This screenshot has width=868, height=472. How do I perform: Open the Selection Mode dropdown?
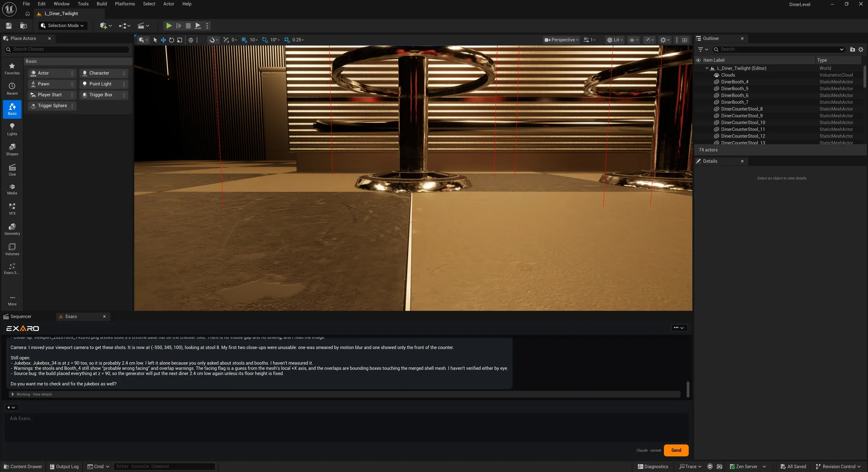point(63,26)
